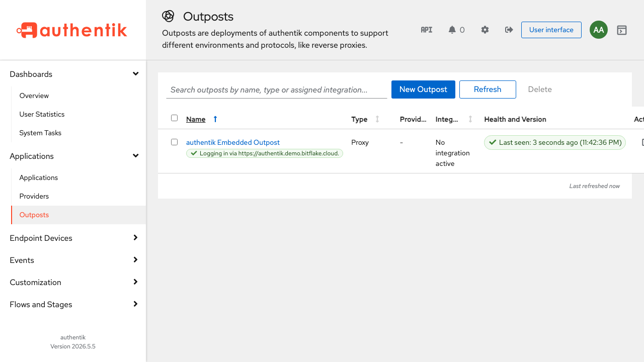Viewport: 644px width, 362px height.
Task: Check the authentik Embedded Outpost row checkbox
Action: (174, 142)
